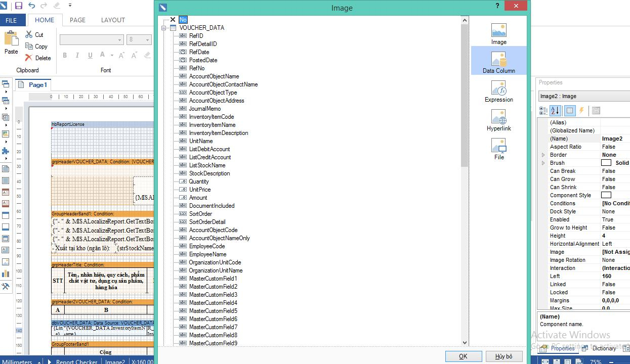The width and height of the screenshot is (630, 364).
Task: Toggle italic font formatting
Action: point(77,56)
